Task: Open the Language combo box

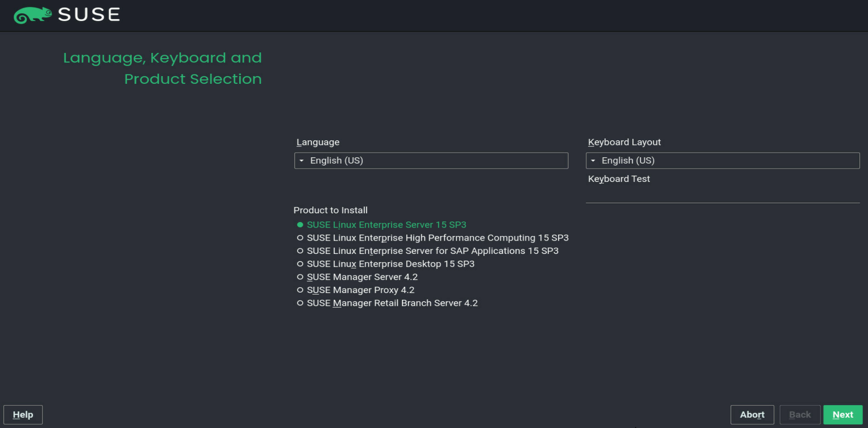Action: click(x=431, y=160)
